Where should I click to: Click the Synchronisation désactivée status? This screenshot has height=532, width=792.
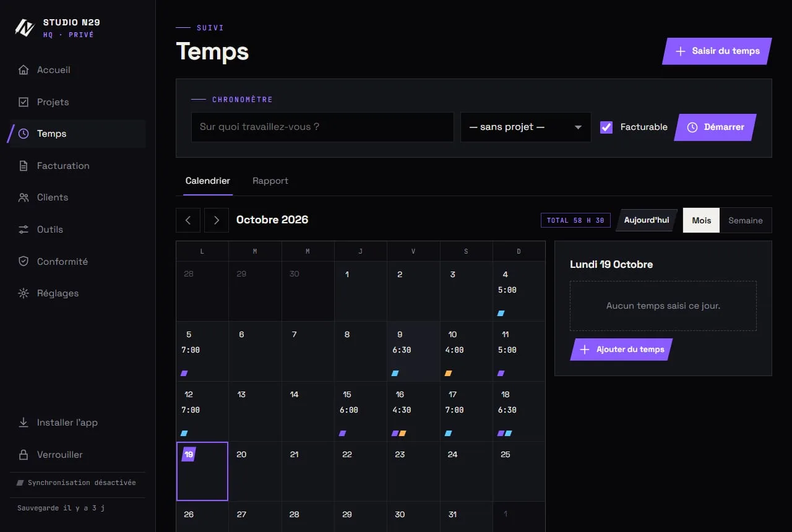point(77,483)
